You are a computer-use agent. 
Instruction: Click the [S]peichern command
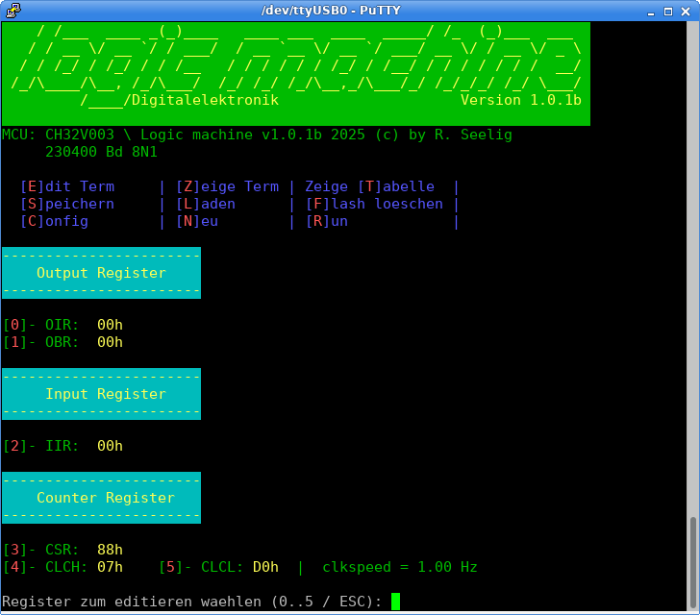point(67,204)
